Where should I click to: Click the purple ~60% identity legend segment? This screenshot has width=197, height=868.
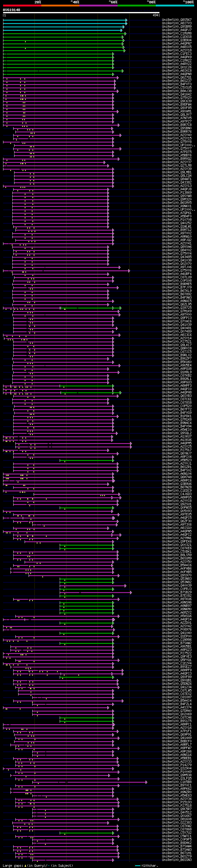(x=99, y=6)
